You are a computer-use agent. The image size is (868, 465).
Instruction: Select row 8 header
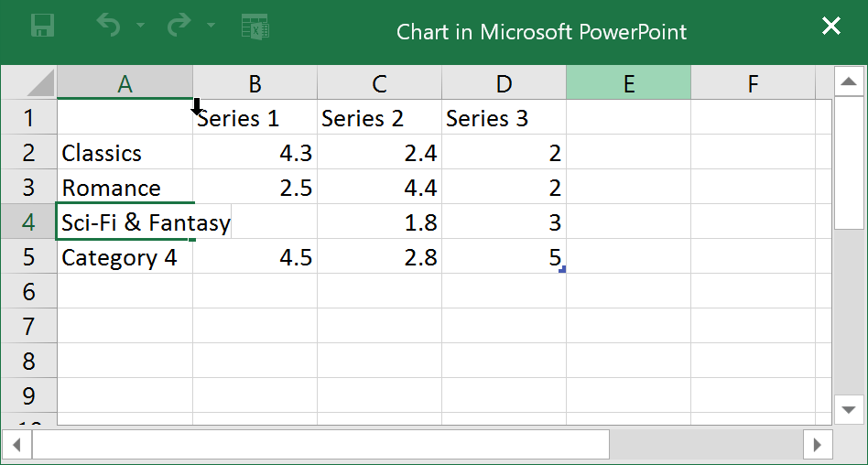point(28,361)
